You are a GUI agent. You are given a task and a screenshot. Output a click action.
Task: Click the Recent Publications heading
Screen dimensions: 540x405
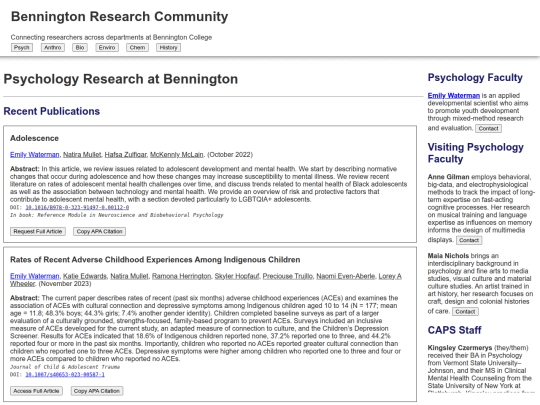click(52, 111)
